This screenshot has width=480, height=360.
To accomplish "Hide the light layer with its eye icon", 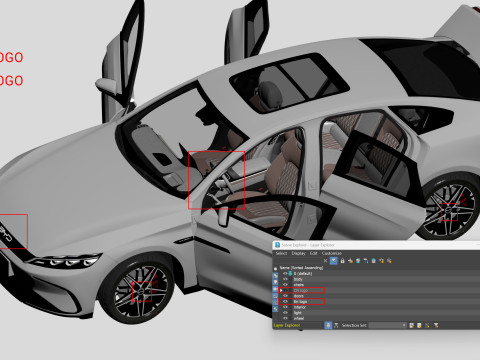I will pos(285,313).
